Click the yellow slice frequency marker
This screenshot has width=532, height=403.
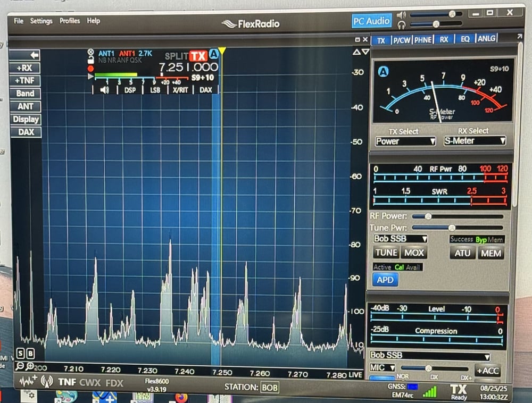[222, 52]
